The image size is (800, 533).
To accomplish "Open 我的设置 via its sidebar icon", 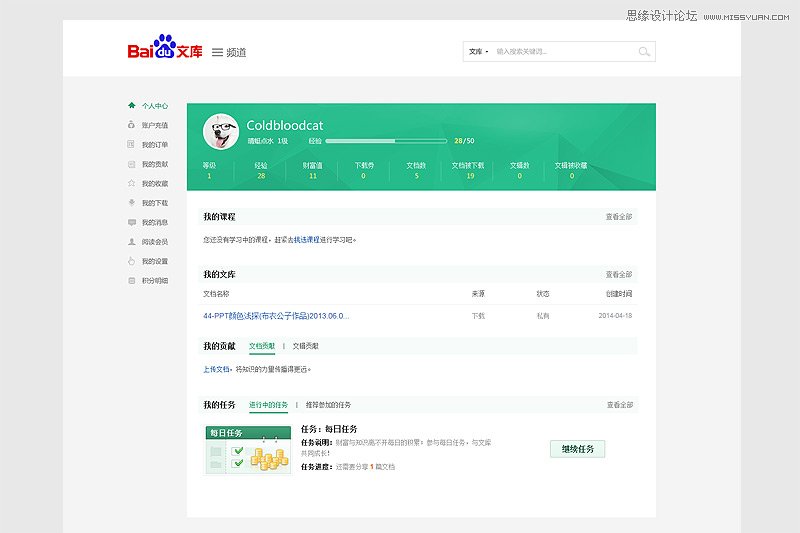I will tap(132, 261).
